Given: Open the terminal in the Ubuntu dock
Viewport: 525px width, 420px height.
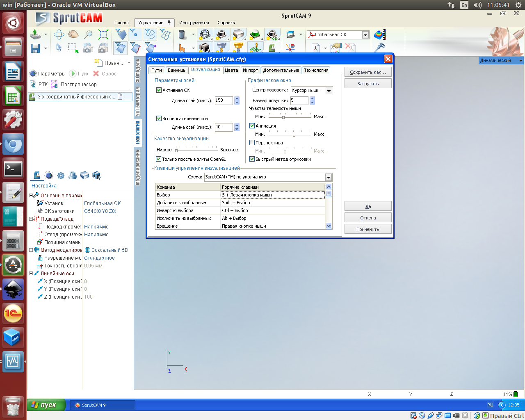Looking at the screenshot, I should click(x=13, y=169).
